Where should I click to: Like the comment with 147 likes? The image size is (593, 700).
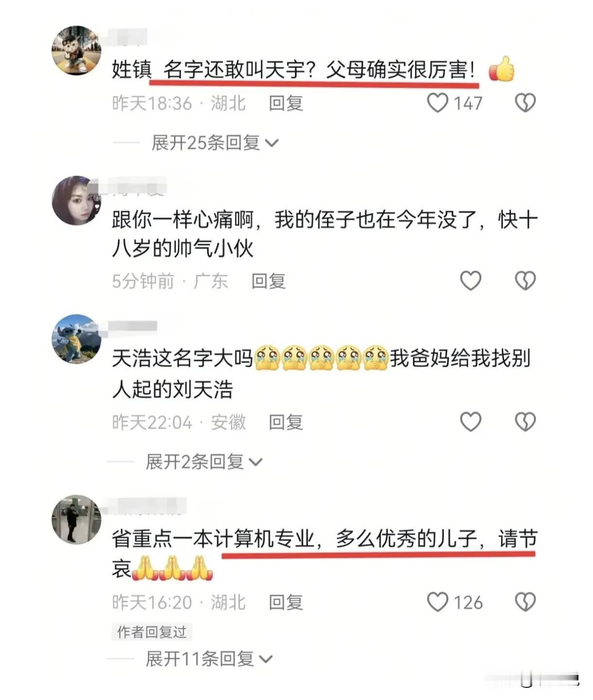(437, 103)
